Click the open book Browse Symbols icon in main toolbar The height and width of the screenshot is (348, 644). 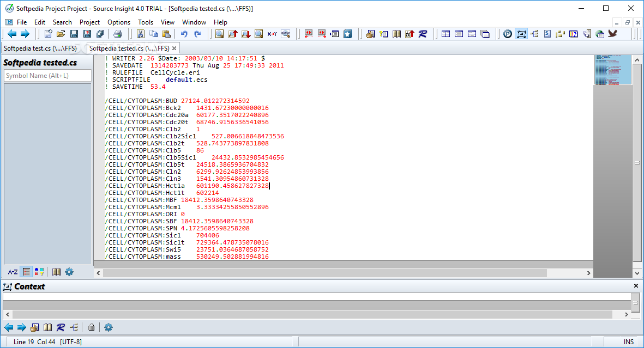(x=396, y=34)
